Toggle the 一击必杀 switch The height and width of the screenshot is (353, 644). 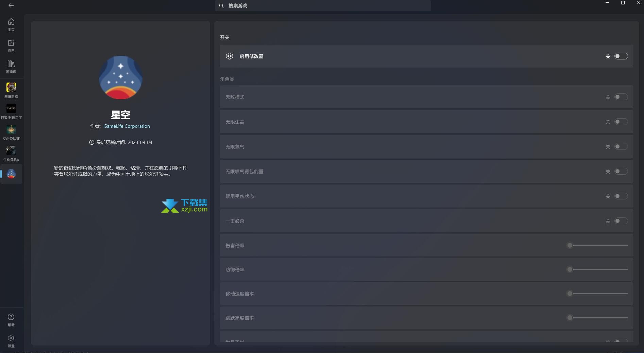(621, 221)
